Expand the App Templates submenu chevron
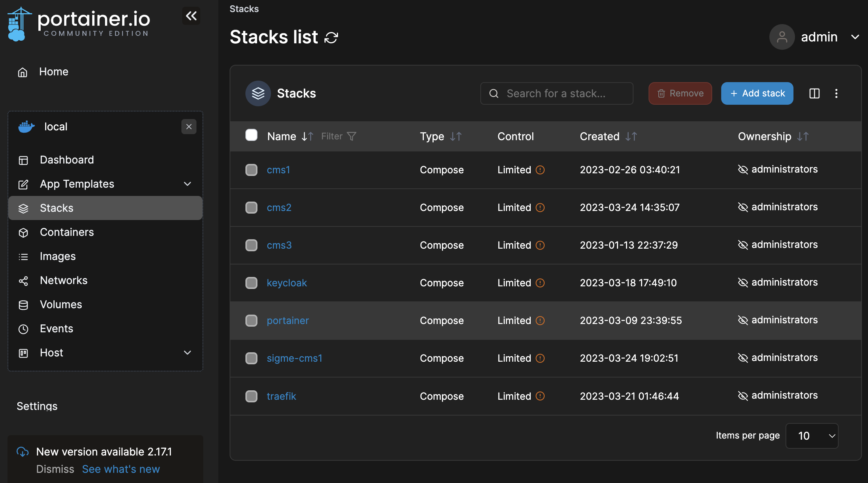 [187, 184]
